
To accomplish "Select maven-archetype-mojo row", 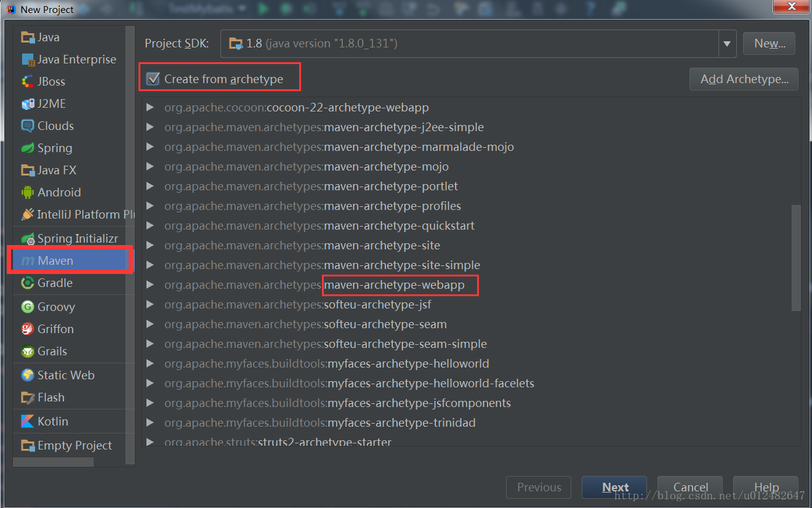I will pyautogui.click(x=467, y=167).
